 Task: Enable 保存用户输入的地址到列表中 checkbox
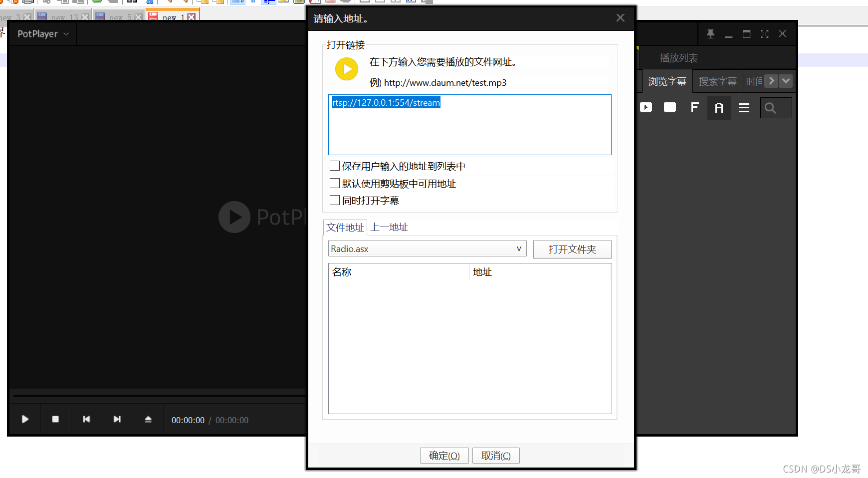335,166
